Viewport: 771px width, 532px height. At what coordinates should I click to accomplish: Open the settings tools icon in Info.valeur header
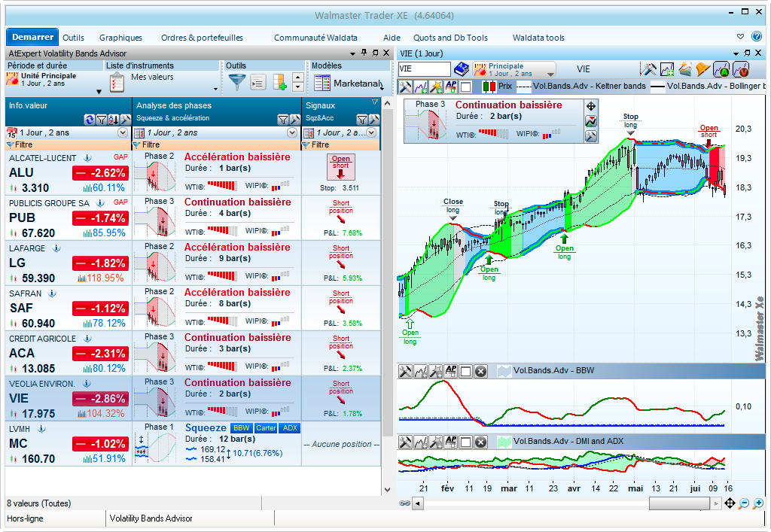click(x=126, y=120)
